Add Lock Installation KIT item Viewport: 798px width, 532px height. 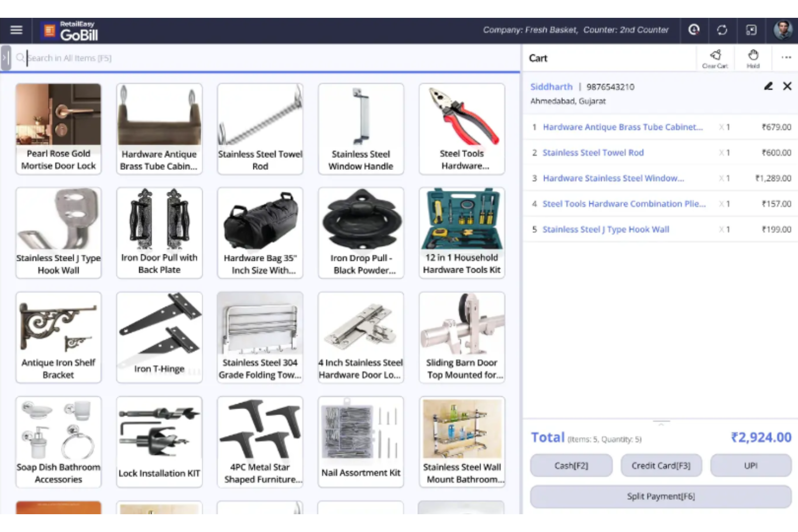pyautogui.click(x=159, y=442)
